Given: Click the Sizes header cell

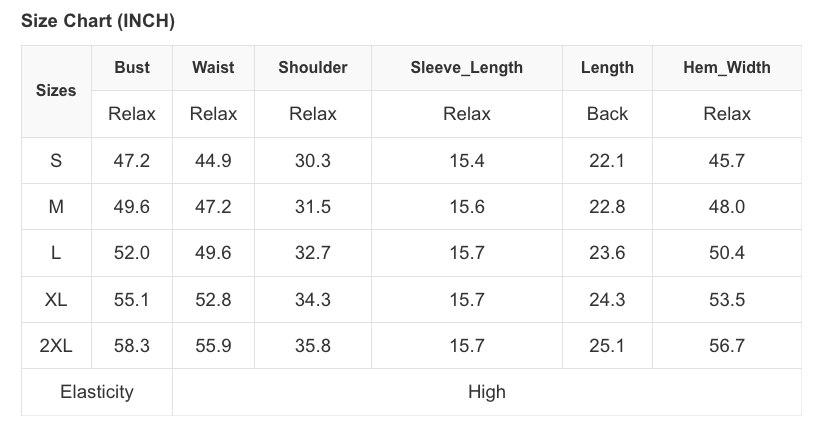Looking at the screenshot, I should pyautogui.click(x=56, y=91).
